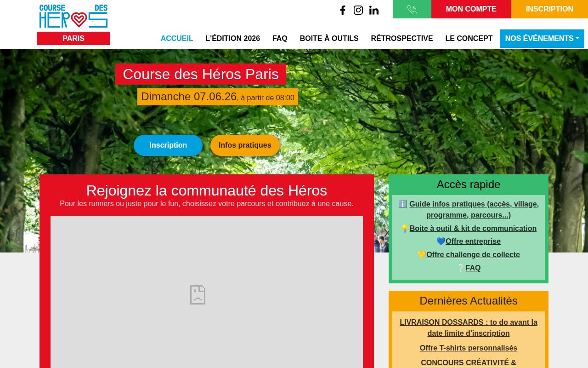Open BOITE À OUTILS menu

(x=329, y=39)
